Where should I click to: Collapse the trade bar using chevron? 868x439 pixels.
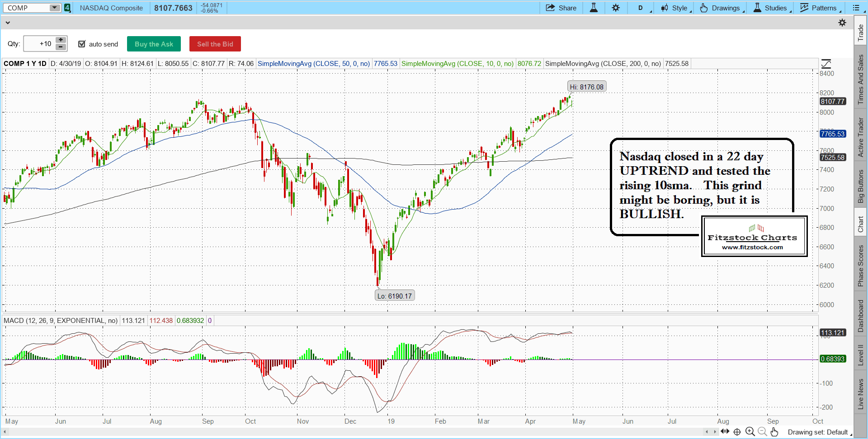(x=8, y=23)
